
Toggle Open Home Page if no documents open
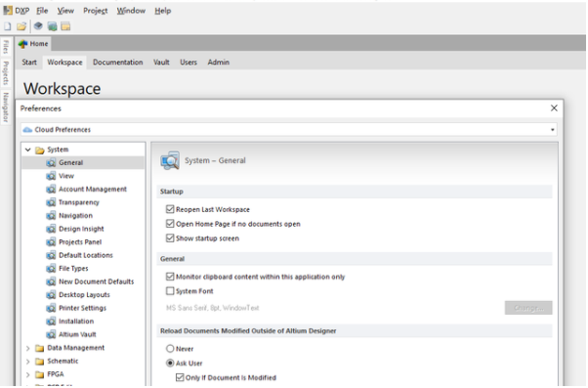[170, 224]
